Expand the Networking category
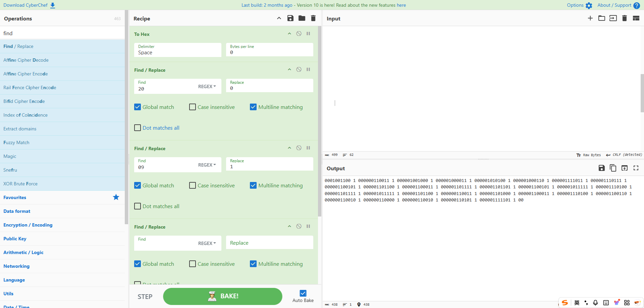The image size is (644, 308). click(x=62, y=266)
